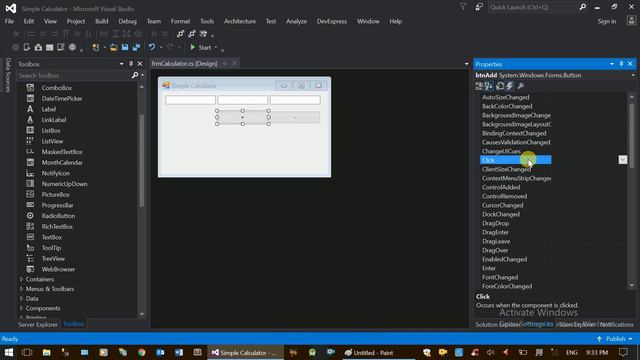Select ListView control in Toolbox
The image size is (640, 360).
[52, 141]
